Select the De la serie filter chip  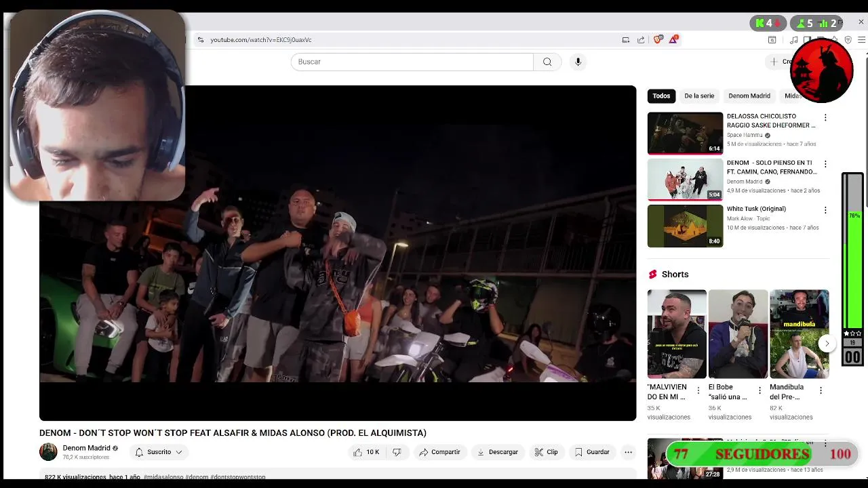699,96
